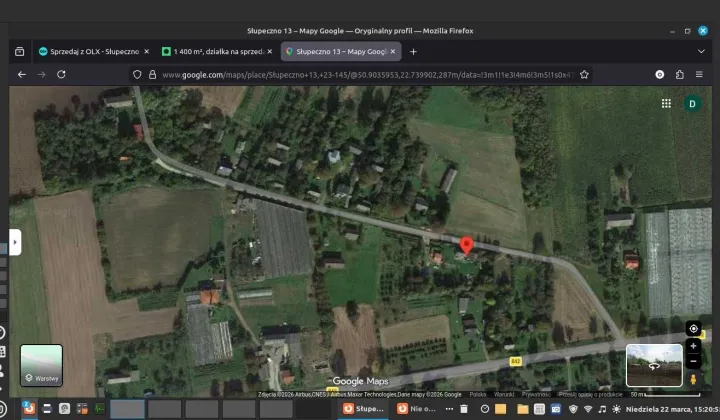This screenshot has height=420, width=720.
Task: Expand the Google Maps side panel
Action: 15,242
